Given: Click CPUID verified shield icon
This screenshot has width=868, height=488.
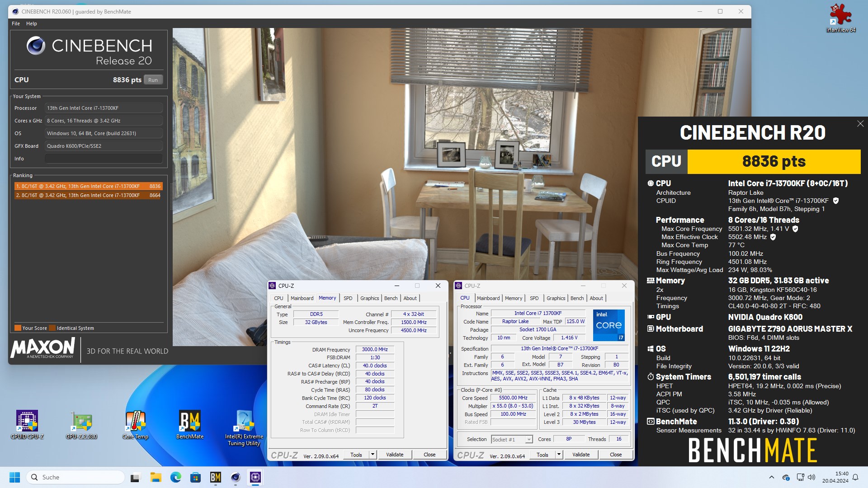Looking at the screenshot, I should point(836,201).
